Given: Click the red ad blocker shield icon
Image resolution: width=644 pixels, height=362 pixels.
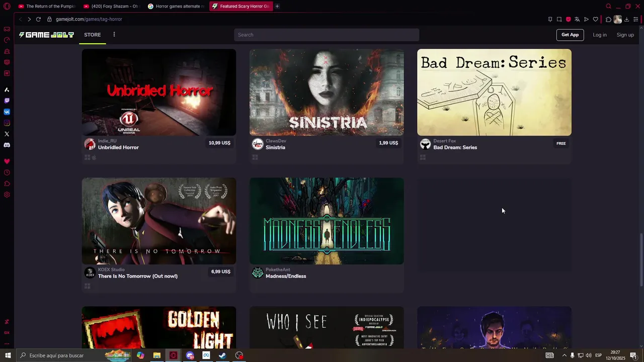Looking at the screenshot, I should pos(568,19).
